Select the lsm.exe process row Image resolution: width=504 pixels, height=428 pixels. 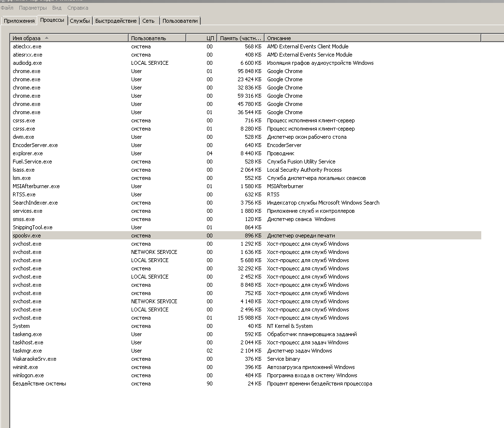(247, 178)
